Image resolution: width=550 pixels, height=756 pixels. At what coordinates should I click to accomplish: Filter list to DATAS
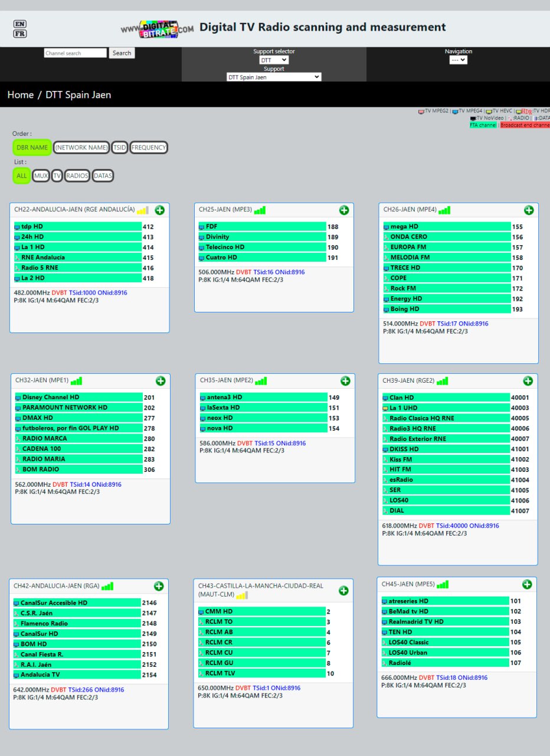point(103,175)
